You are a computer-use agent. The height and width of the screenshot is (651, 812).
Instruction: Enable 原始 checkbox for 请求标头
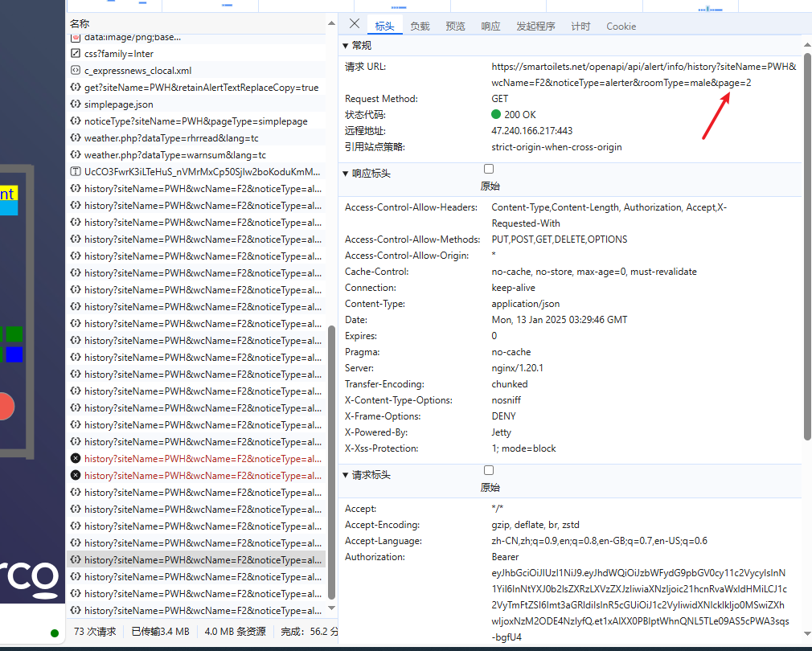[x=489, y=470]
